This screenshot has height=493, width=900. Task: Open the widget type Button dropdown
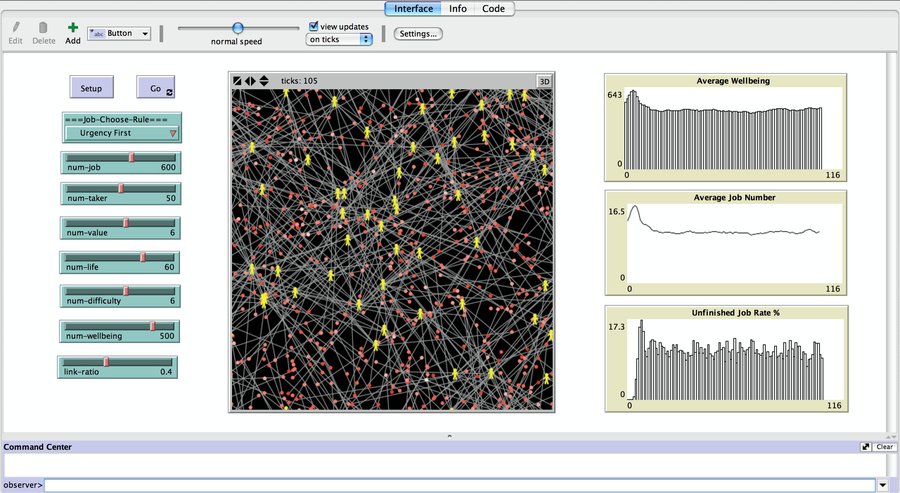point(119,33)
